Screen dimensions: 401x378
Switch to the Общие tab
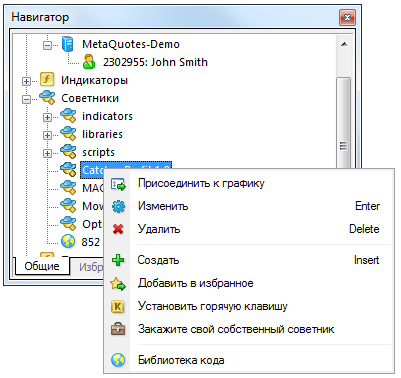click(42, 266)
